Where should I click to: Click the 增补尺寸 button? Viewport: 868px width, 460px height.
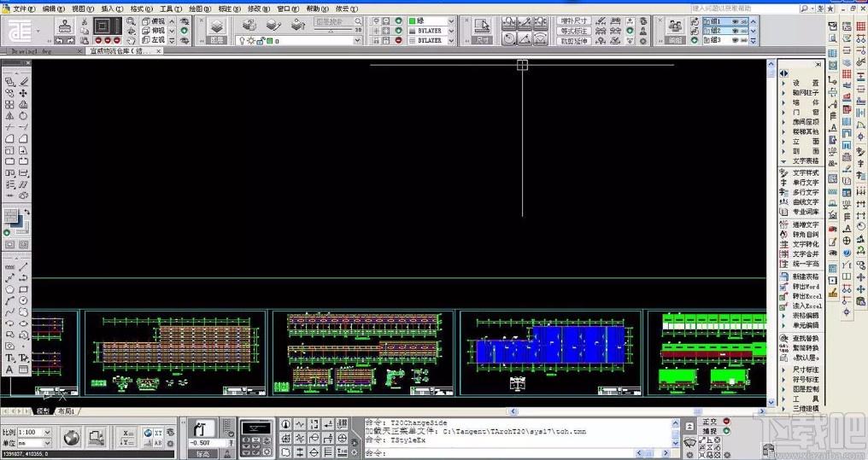point(573,21)
